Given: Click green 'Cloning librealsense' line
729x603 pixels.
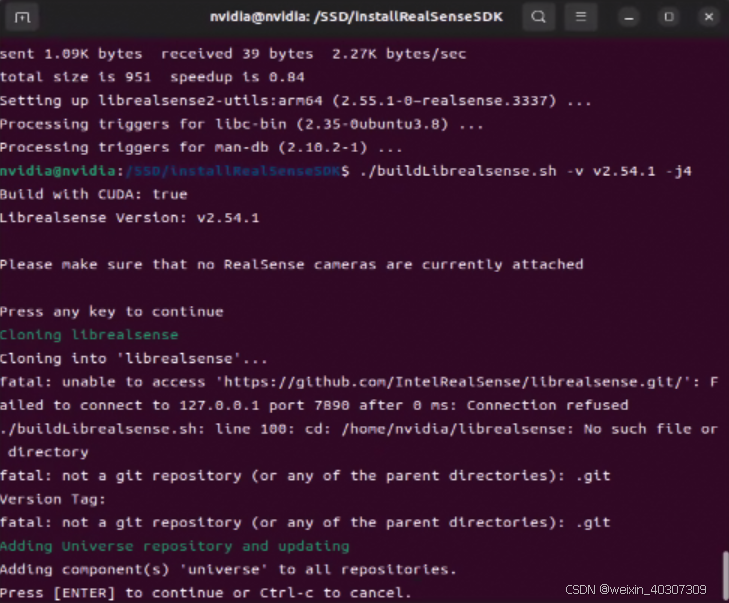Looking at the screenshot, I should [89, 335].
